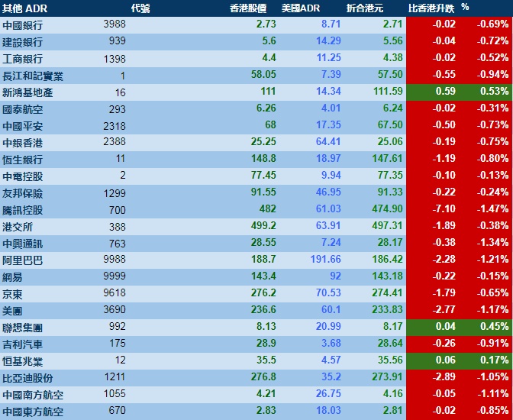Select the 阿里巴巴 stock name
Viewport: 513px width, 420px height.
click(23, 260)
